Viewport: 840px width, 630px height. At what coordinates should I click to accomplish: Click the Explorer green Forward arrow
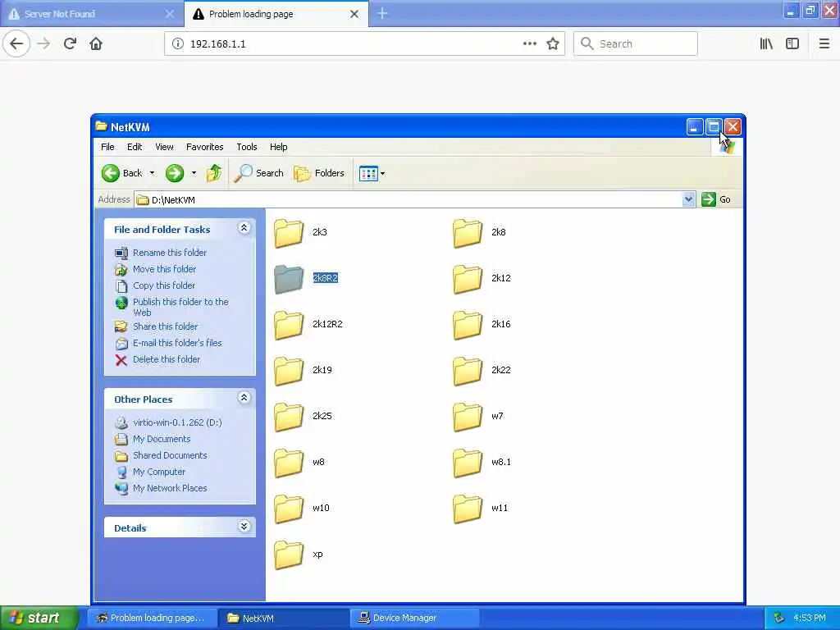click(175, 173)
